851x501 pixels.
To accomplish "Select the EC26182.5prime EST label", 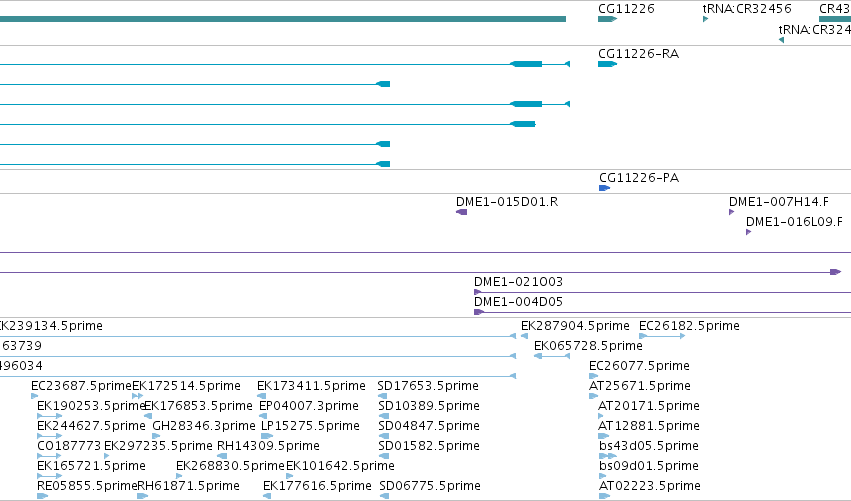I will point(689,326).
